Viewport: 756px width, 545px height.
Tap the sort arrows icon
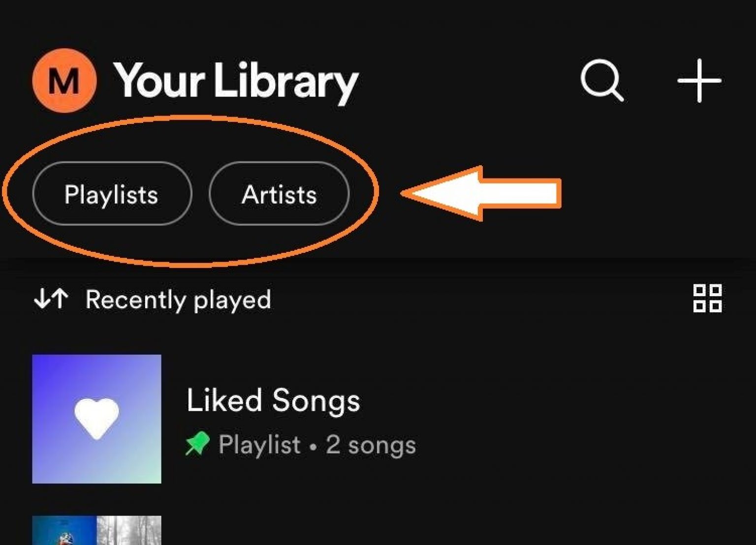click(x=52, y=299)
